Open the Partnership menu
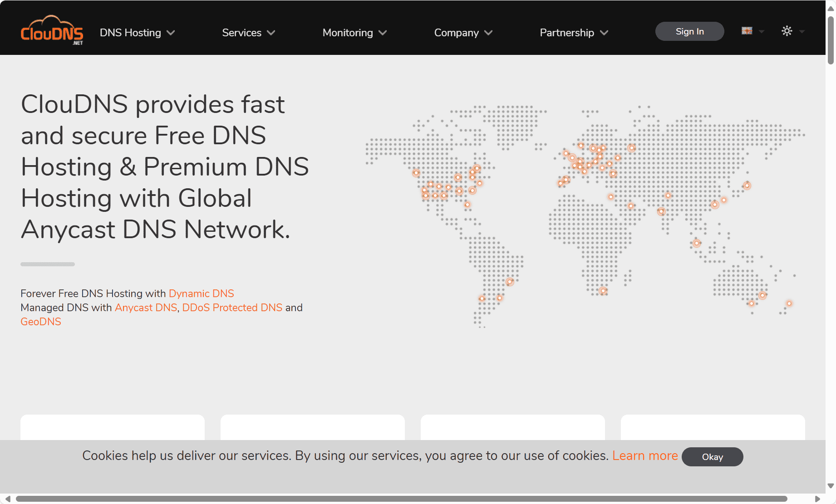836x504 pixels. tap(573, 33)
